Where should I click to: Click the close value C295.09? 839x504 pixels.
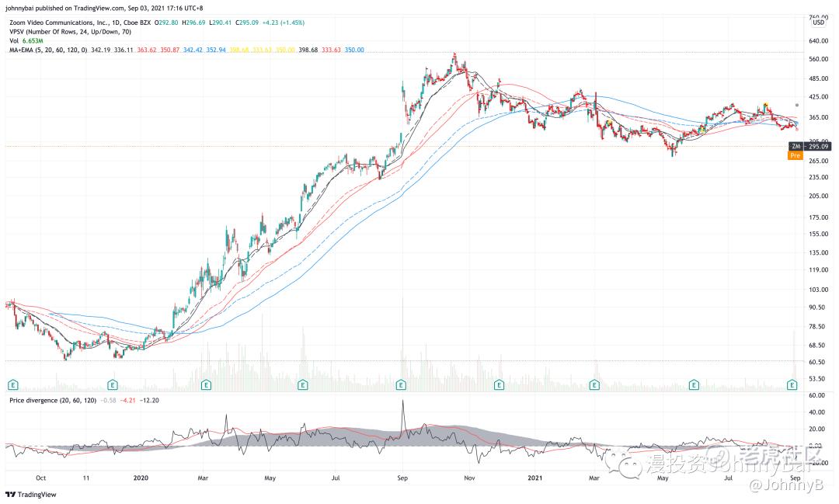click(247, 23)
